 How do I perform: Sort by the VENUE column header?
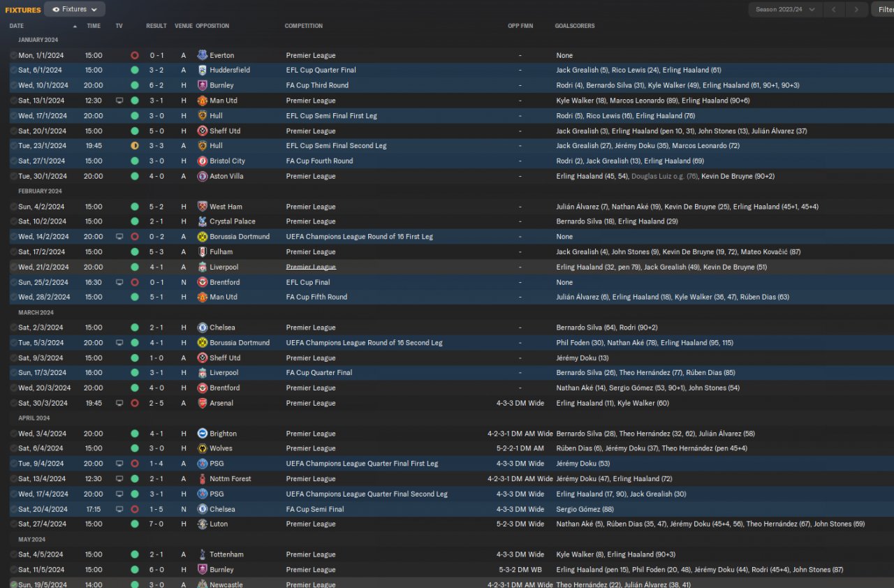click(184, 26)
